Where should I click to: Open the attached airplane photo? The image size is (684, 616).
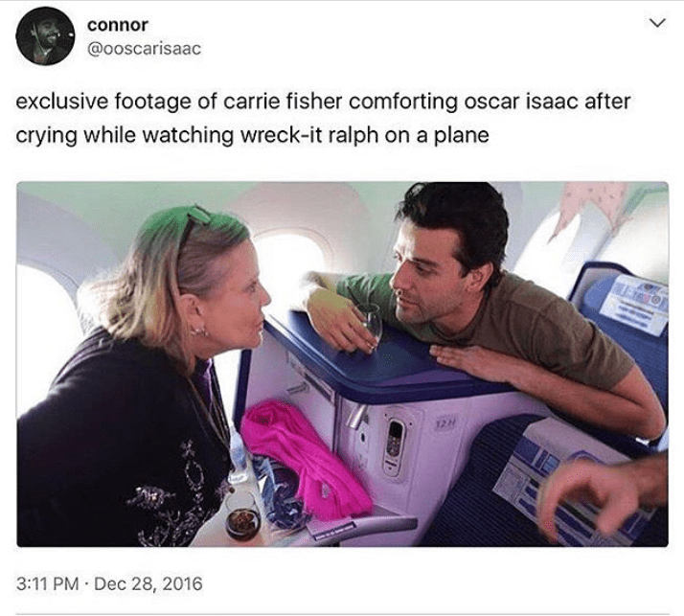(x=342, y=364)
